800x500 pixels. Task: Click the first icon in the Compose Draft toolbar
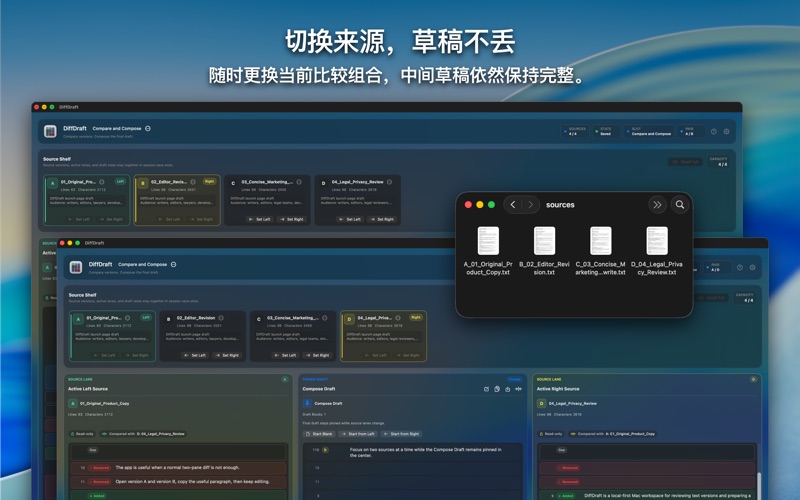tap(486, 389)
